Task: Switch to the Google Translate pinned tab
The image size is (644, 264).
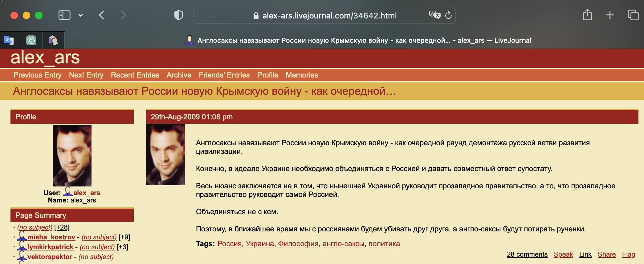Action: point(9,40)
